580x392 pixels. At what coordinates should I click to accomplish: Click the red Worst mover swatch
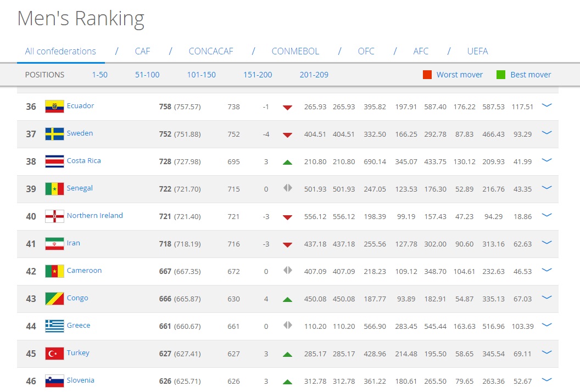tap(427, 75)
